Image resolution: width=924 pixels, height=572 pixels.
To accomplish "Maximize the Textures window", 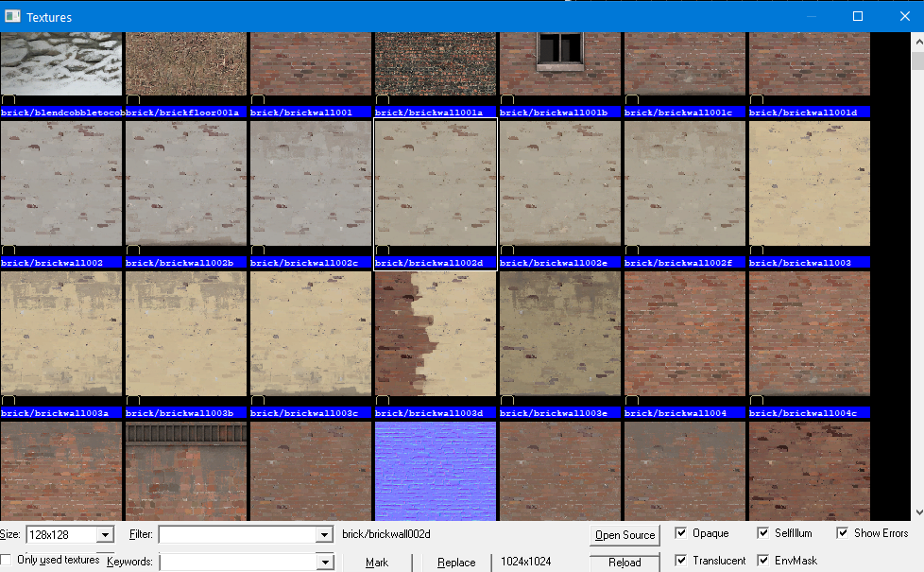I will [858, 16].
